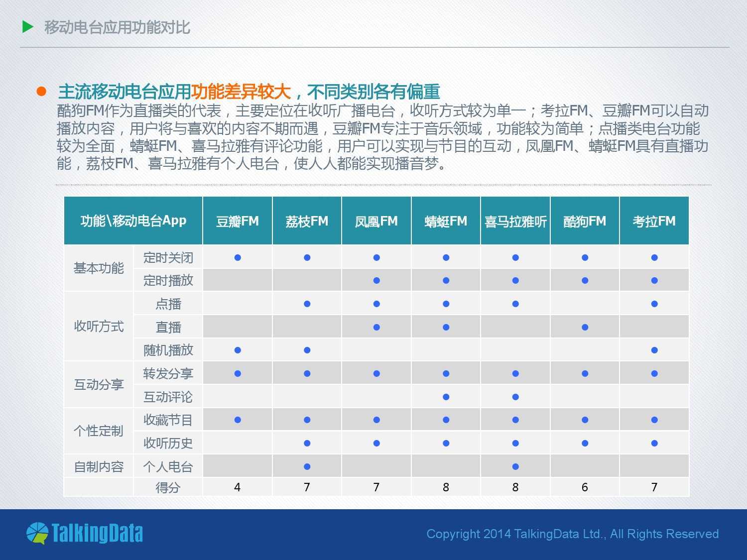This screenshot has height=560, width=747.
Task: Select the 考拉FM 随机播放 dot
Action: (x=654, y=350)
